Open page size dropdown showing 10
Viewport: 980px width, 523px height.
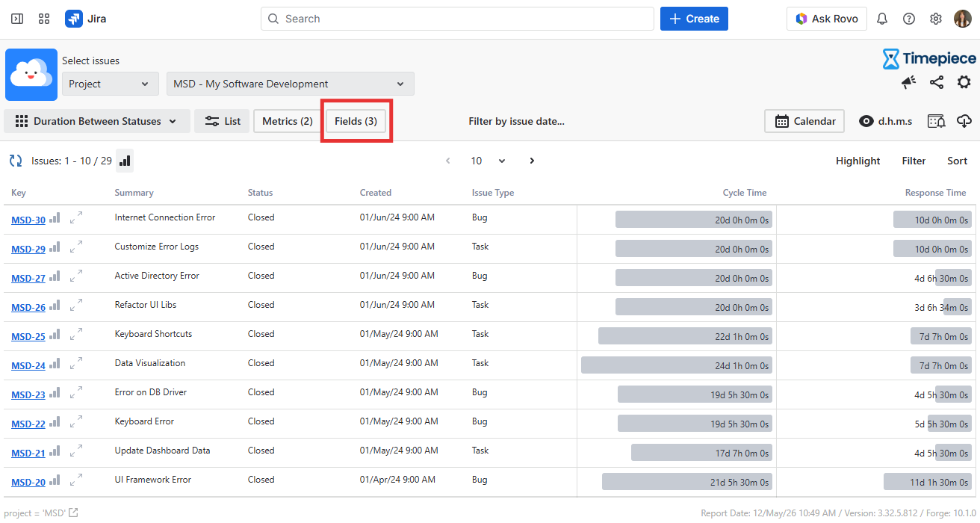click(x=489, y=161)
